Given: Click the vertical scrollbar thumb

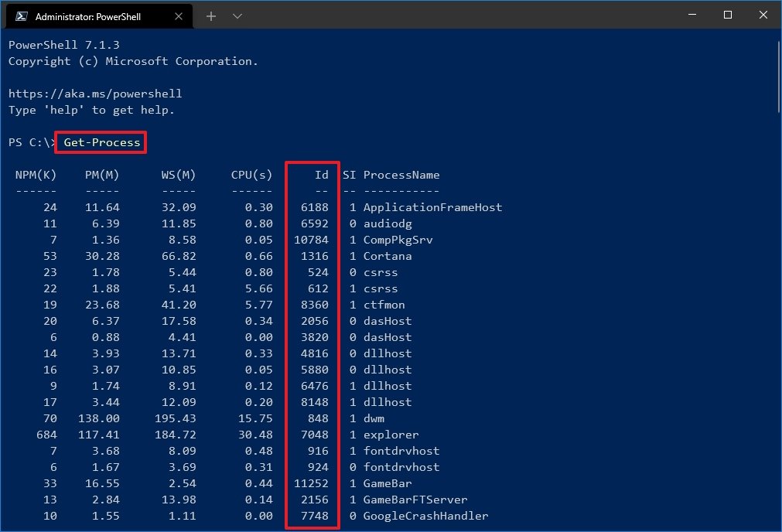Looking at the screenshot, I should [778, 77].
